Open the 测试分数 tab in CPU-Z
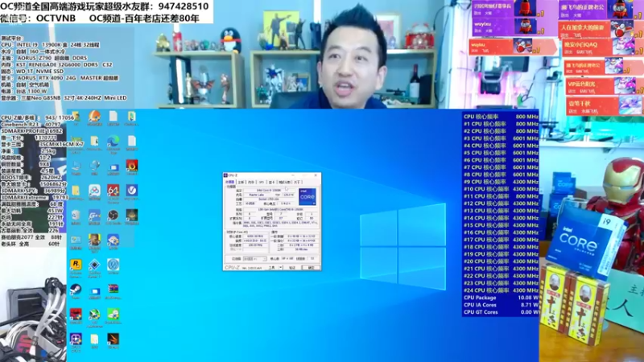Viewport: 644px width, 362px height. [x=284, y=183]
